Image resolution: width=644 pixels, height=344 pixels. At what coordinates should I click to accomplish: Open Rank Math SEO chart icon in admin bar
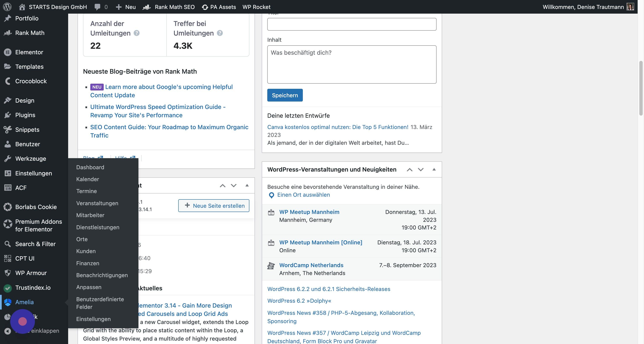146,7
